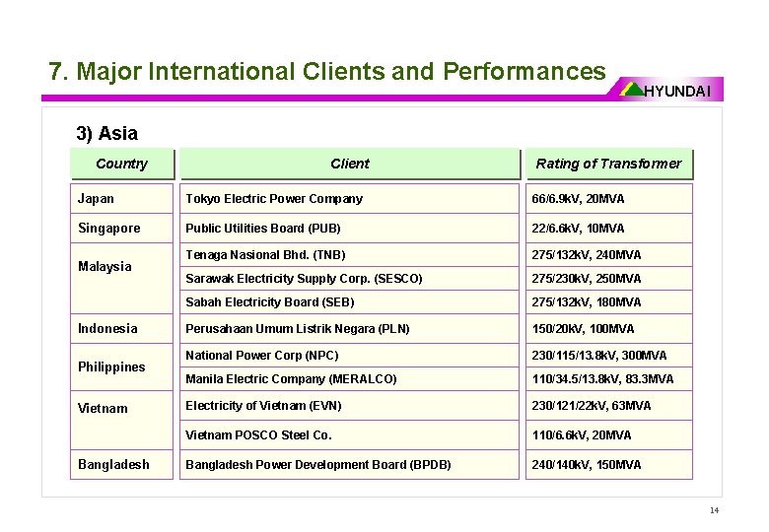The image size is (769, 532).
Task: Select rating '240/140kV, 150MVA'
Action: tap(609, 464)
